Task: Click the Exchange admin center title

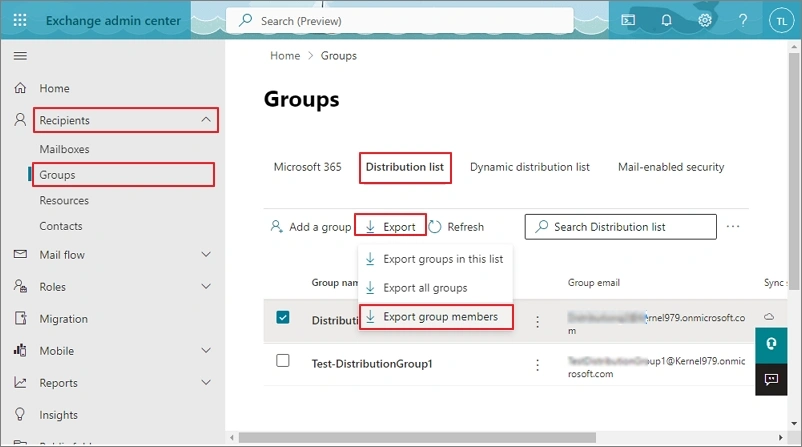Action: coord(113,20)
